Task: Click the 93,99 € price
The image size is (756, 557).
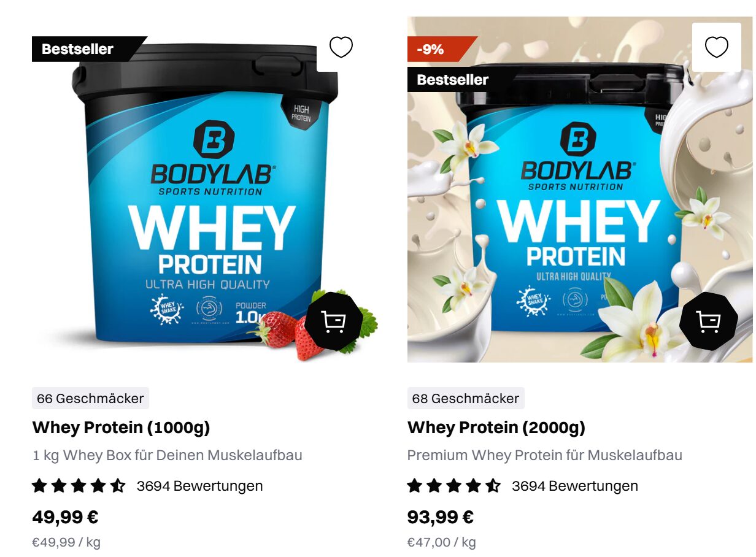Action: click(x=441, y=517)
